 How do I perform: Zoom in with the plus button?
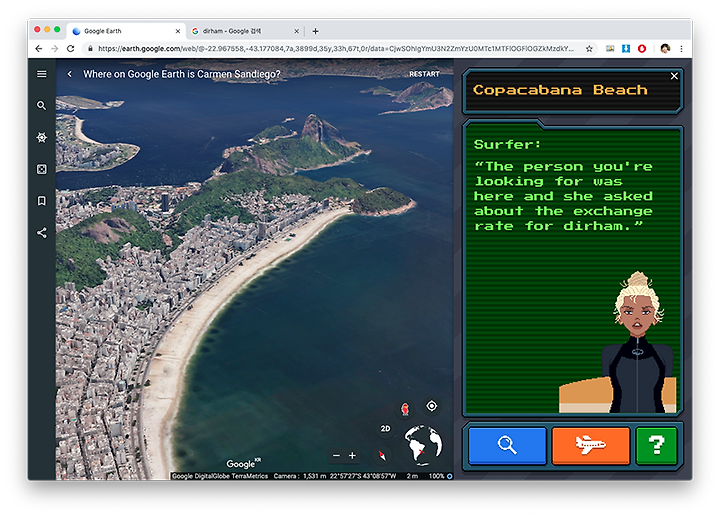352,455
